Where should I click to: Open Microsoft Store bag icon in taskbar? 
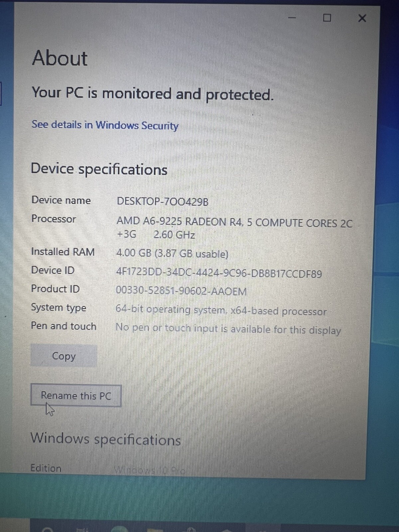pyautogui.click(x=191, y=529)
